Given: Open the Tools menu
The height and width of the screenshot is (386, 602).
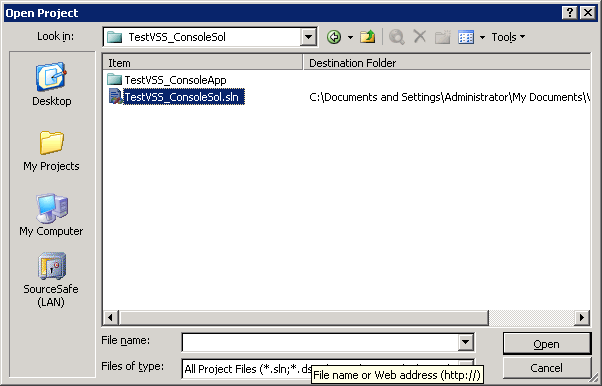Looking at the screenshot, I should (508, 37).
